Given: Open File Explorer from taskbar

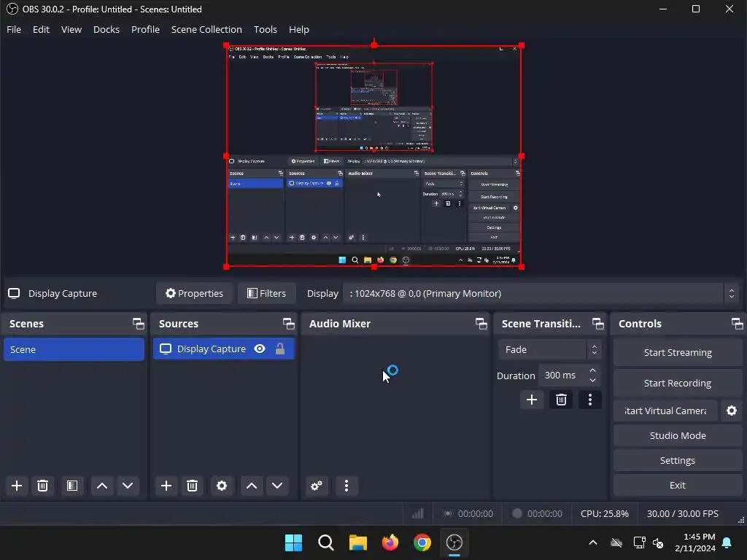Looking at the screenshot, I should pyautogui.click(x=357, y=542).
